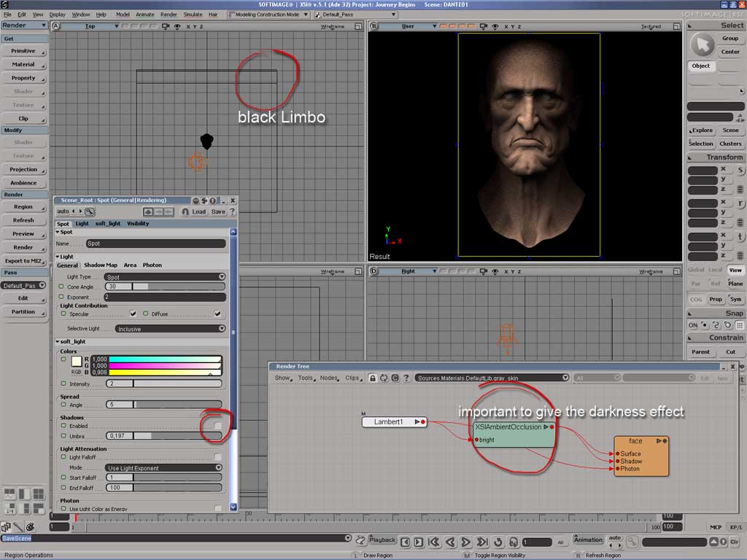747x560 pixels.
Task: Click the inspect icon in Spot property editor
Action: click(x=90, y=211)
